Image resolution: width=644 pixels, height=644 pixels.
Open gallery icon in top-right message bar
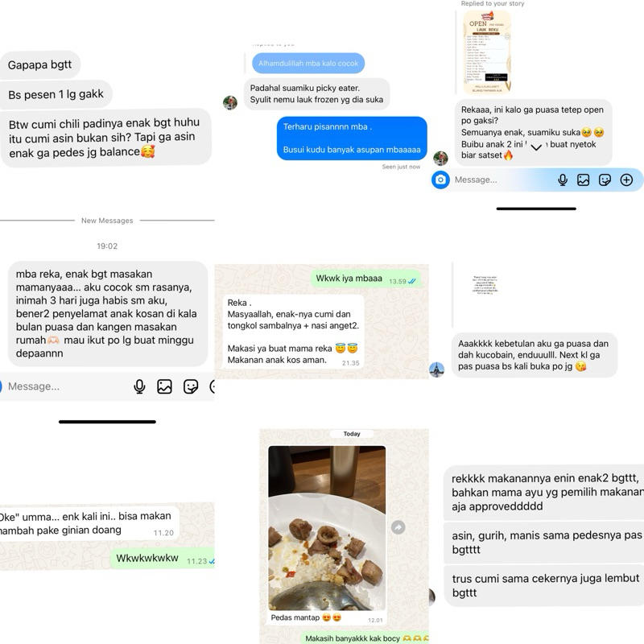click(583, 180)
